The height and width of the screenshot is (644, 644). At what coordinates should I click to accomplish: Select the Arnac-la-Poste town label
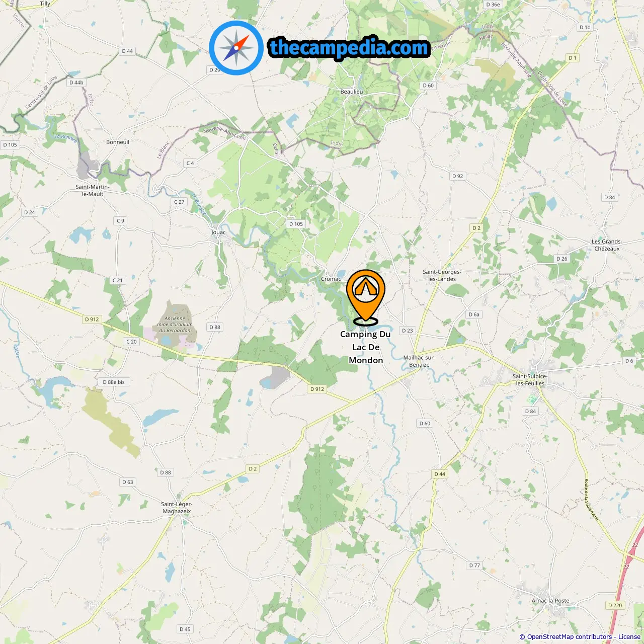pos(550,601)
